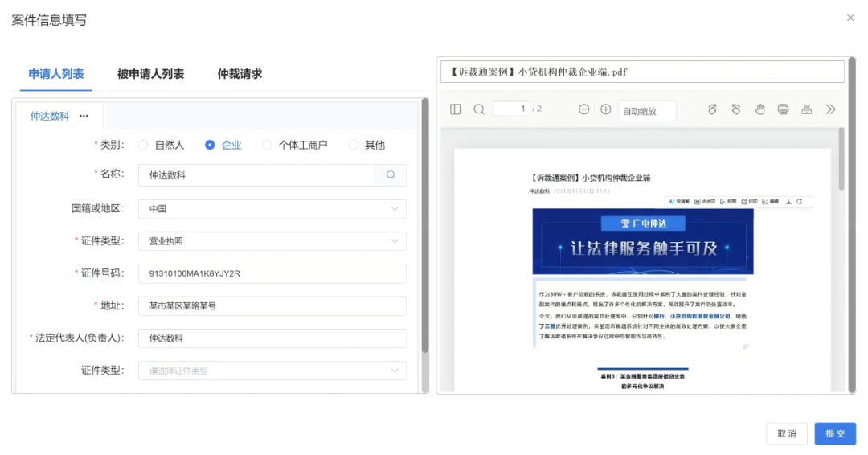Zoom in the PDF document

pos(606,109)
